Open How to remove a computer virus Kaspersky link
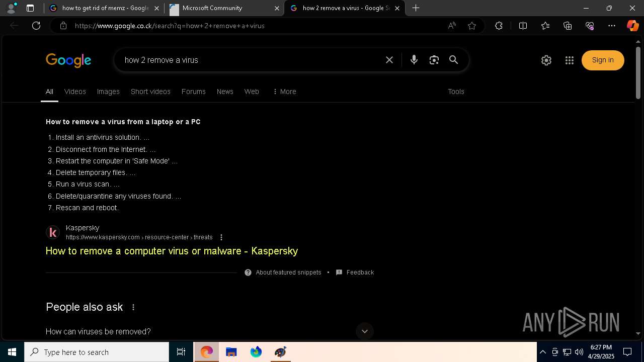Image resolution: width=644 pixels, height=362 pixels. (x=172, y=251)
